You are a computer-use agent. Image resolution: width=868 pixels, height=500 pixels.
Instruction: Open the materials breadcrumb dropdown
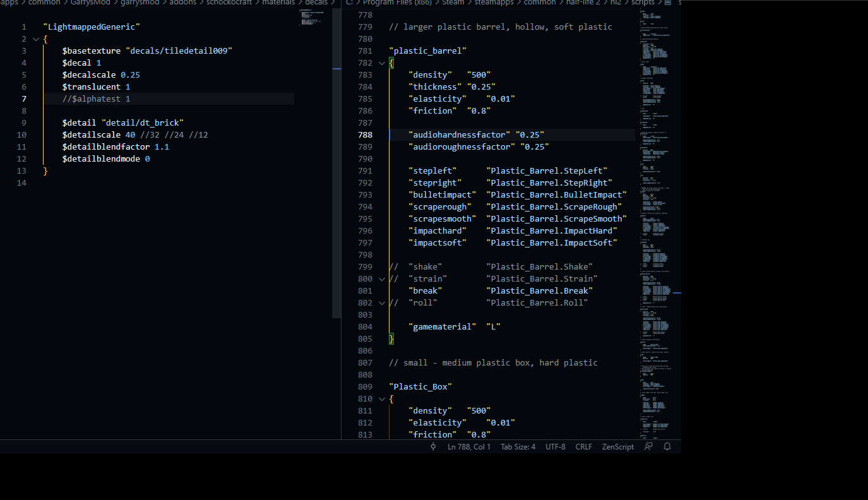(x=278, y=3)
